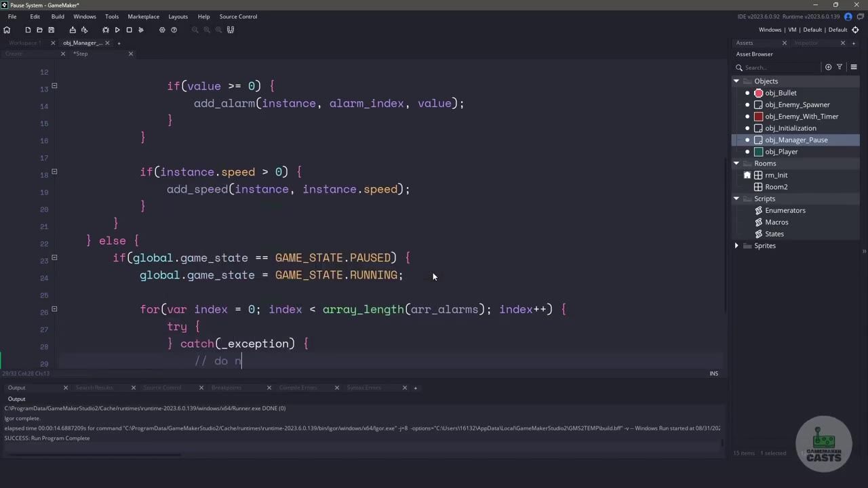Click the user account avatar icon
Screen dimensions: 868x488
coord(848,16)
